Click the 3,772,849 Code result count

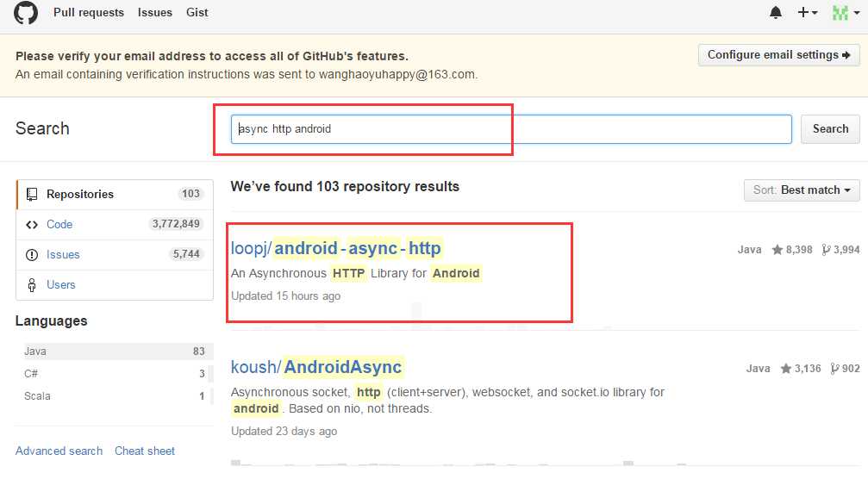point(176,224)
